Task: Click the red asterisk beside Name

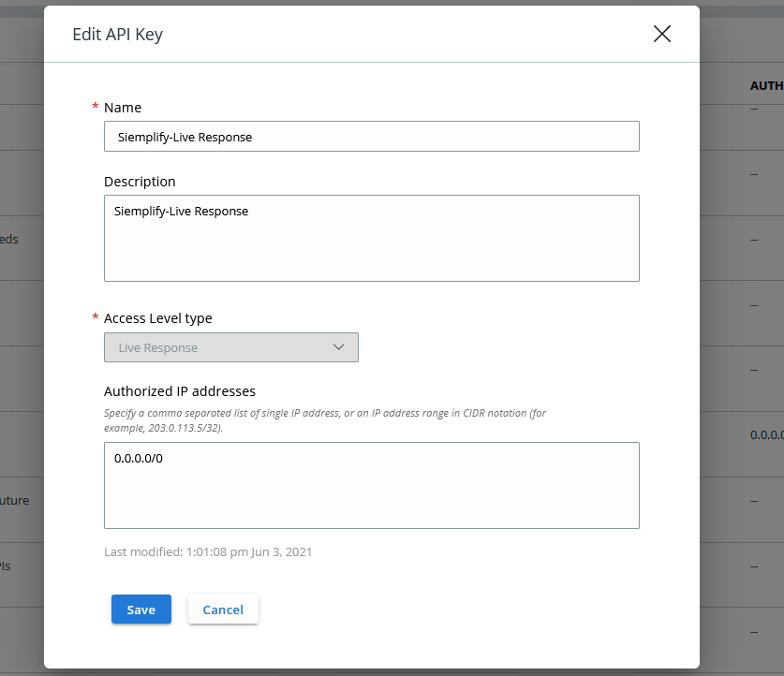Action: coord(95,107)
